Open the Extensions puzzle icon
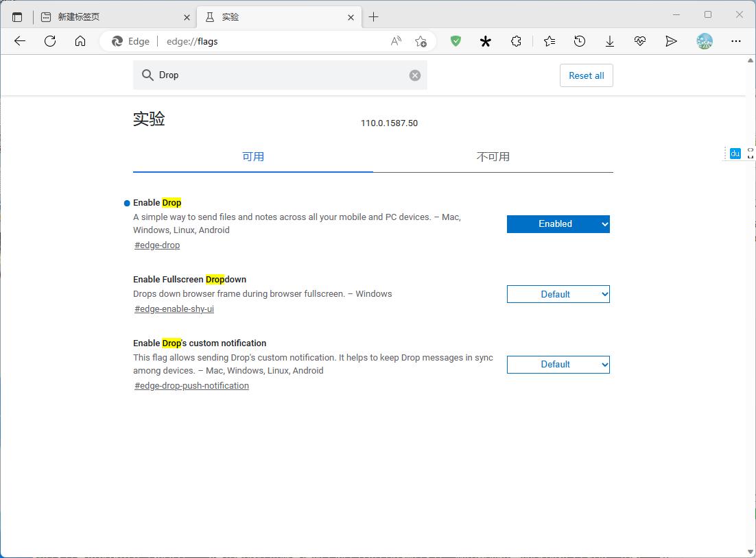 516,41
